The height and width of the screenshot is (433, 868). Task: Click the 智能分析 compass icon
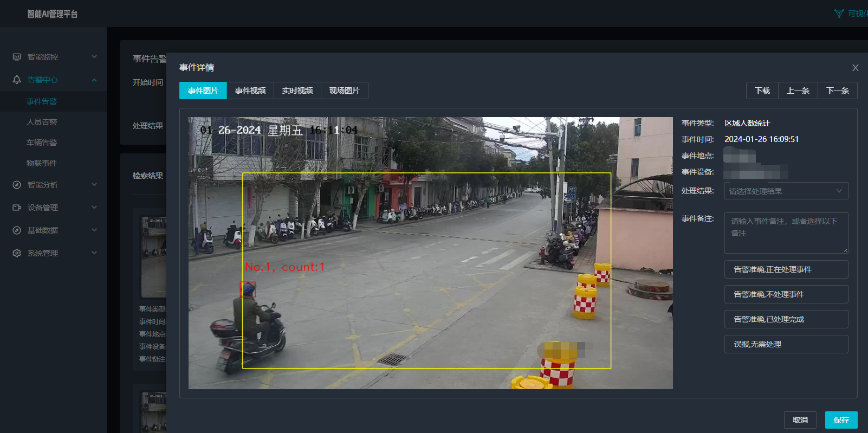[17, 185]
